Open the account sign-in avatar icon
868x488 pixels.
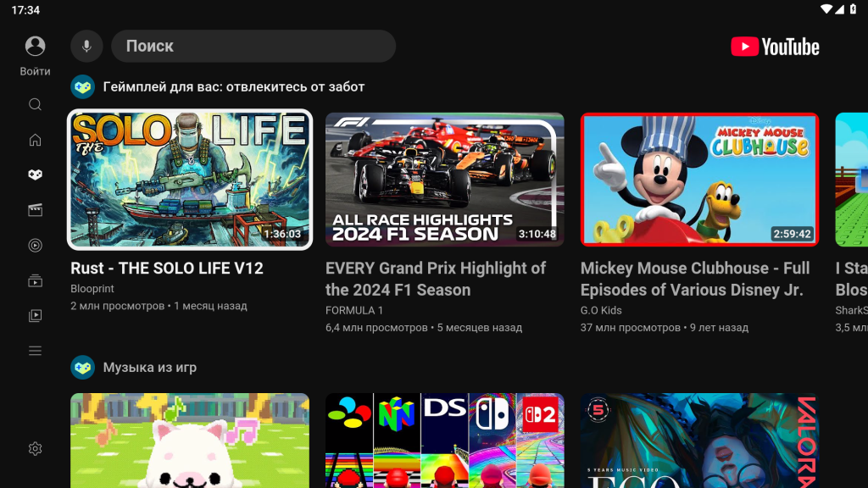[x=35, y=46]
